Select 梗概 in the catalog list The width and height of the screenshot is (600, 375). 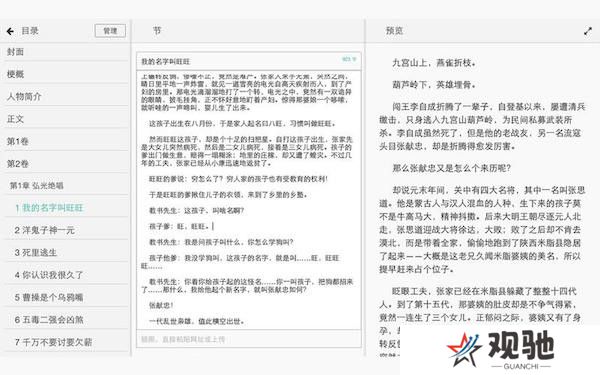[x=67, y=74]
